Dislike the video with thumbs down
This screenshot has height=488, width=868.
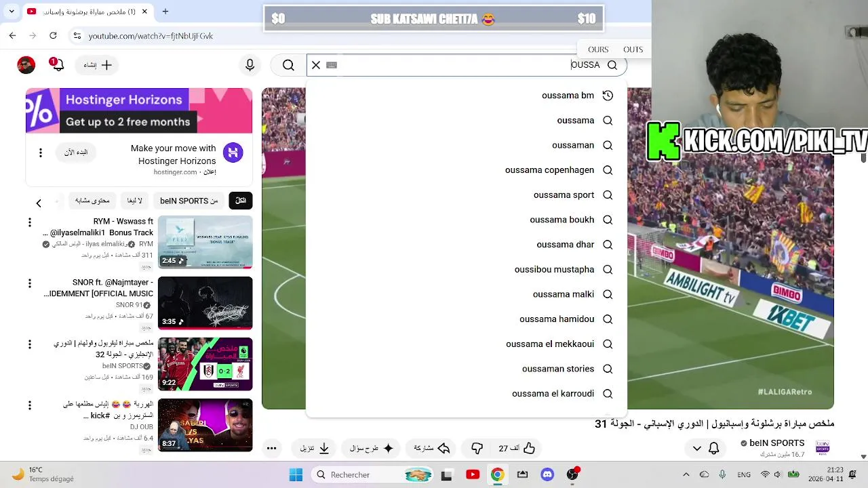477,448
